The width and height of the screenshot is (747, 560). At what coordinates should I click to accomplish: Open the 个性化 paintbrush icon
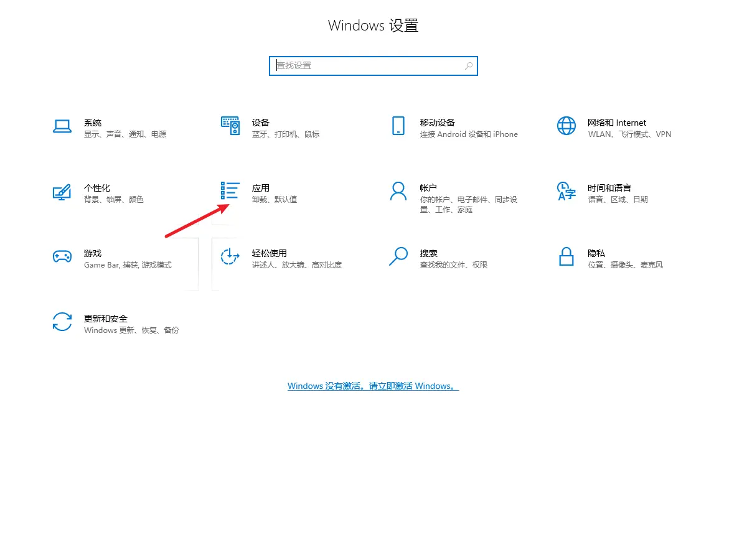[62, 192]
